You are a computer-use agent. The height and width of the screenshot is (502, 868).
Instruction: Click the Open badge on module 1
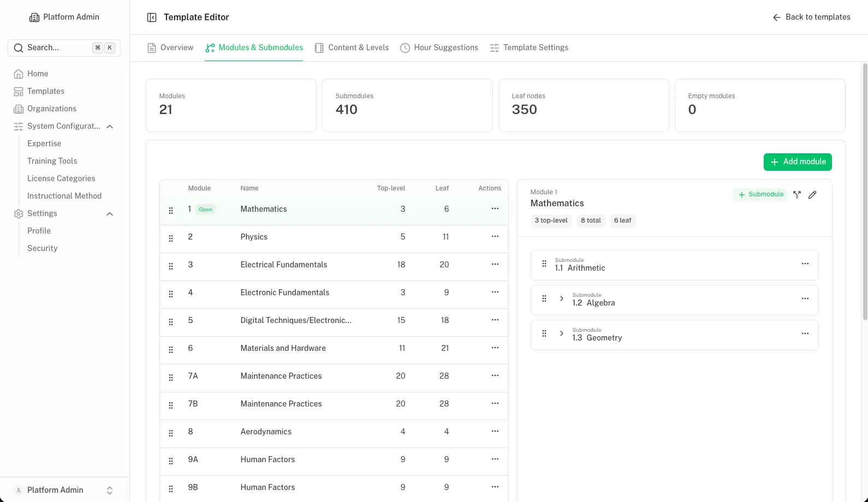pyautogui.click(x=206, y=210)
